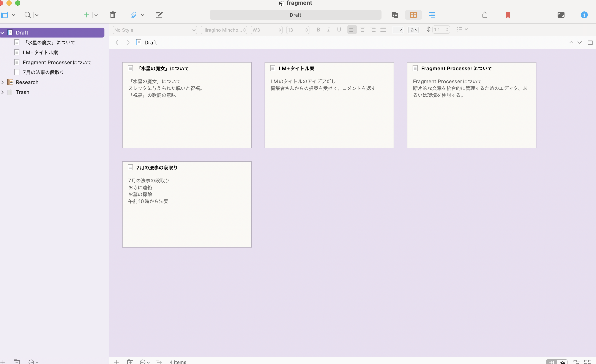
Task: Switch to corkboard view mode
Action: pos(413,15)
